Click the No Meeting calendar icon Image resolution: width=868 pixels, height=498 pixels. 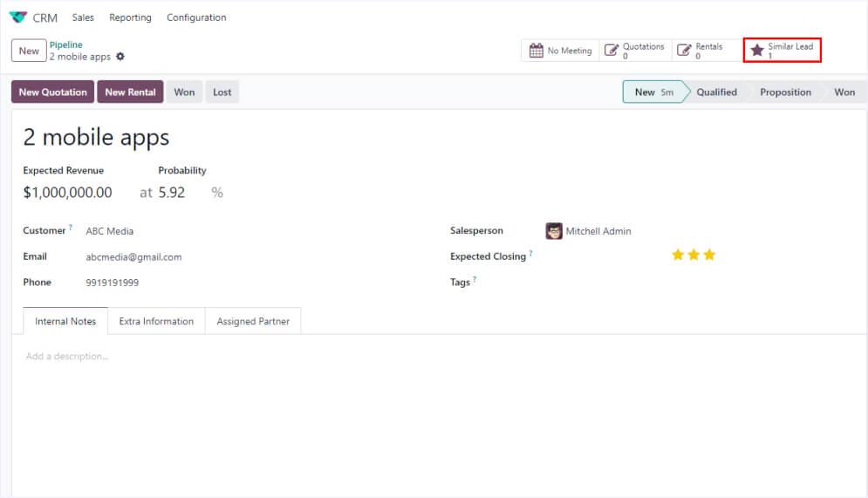pyautogui.click(x=537, y=51)
